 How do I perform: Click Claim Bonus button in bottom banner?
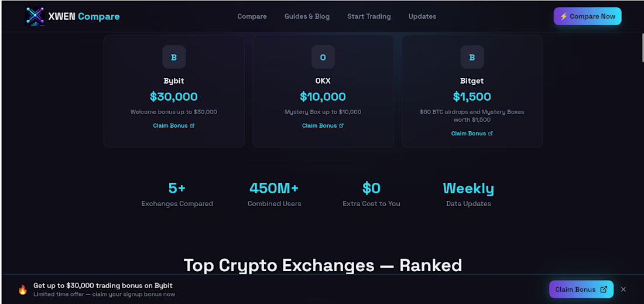click(581, 289)
